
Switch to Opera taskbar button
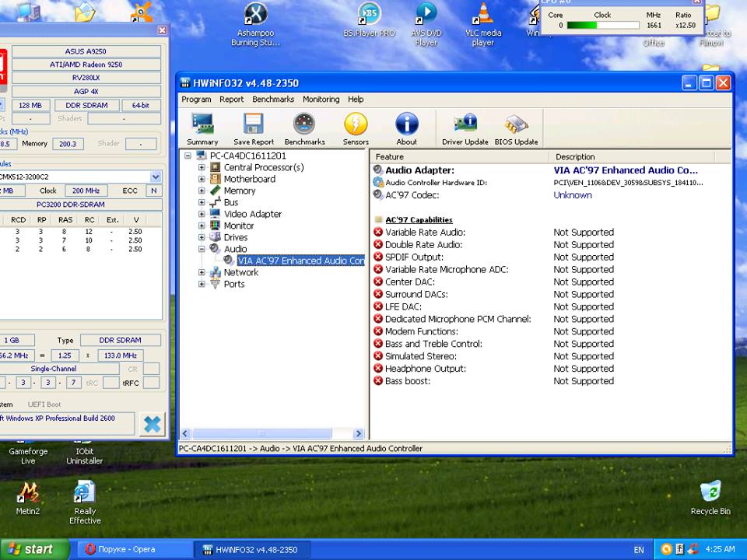click(124, 549)
